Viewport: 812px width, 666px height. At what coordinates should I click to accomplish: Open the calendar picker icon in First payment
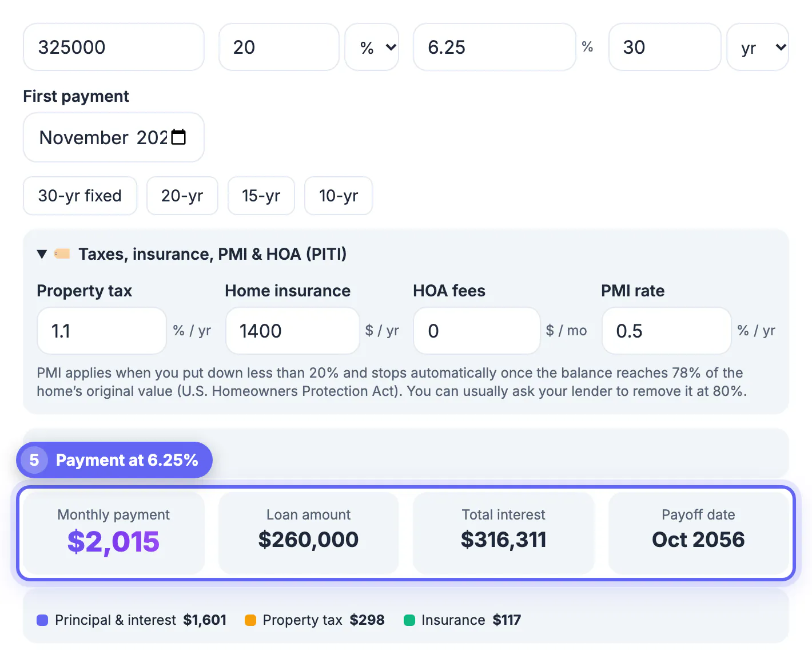pyautogui.click(x=178, y=137)
